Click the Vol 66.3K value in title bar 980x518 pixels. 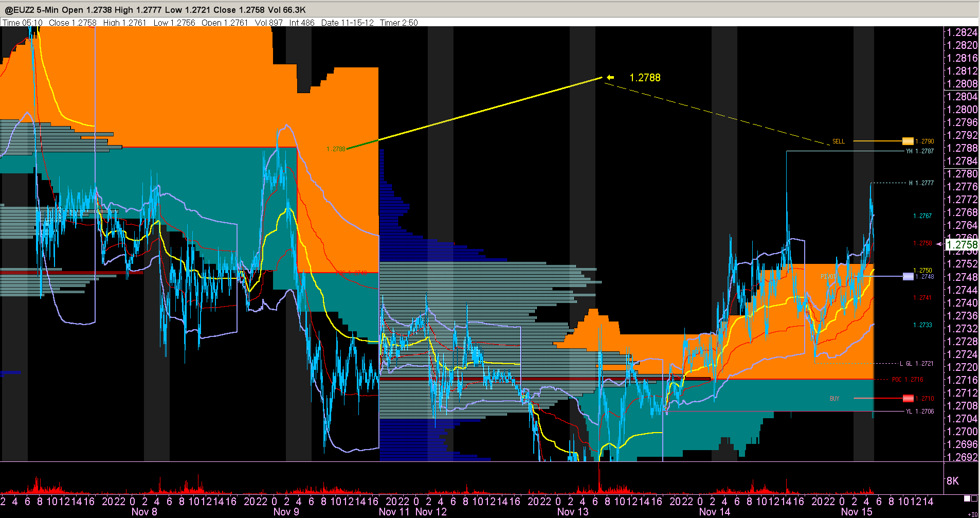286,10
